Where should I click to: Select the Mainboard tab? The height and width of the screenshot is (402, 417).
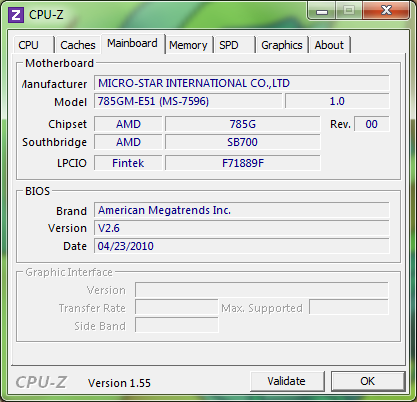click(133, 44)
